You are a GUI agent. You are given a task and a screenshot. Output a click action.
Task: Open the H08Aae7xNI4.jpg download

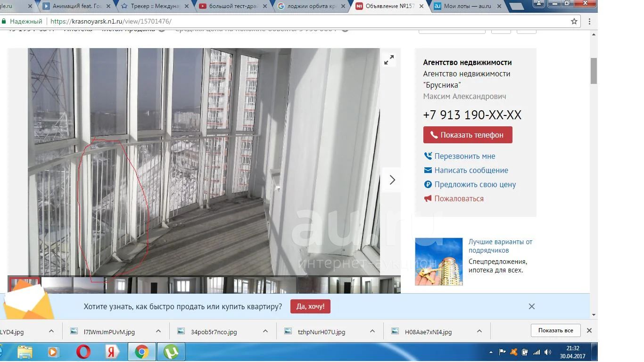click(x=428, y=332)
